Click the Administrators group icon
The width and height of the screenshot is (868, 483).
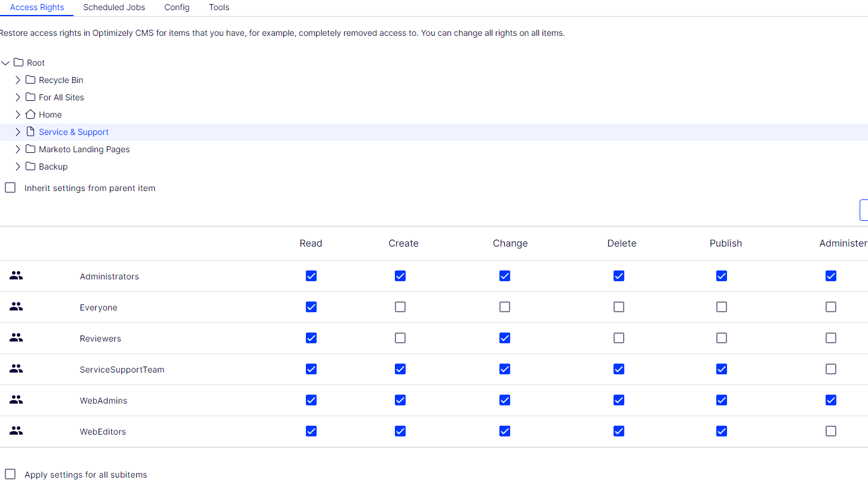pyautogui.click(x=16, y=276)
